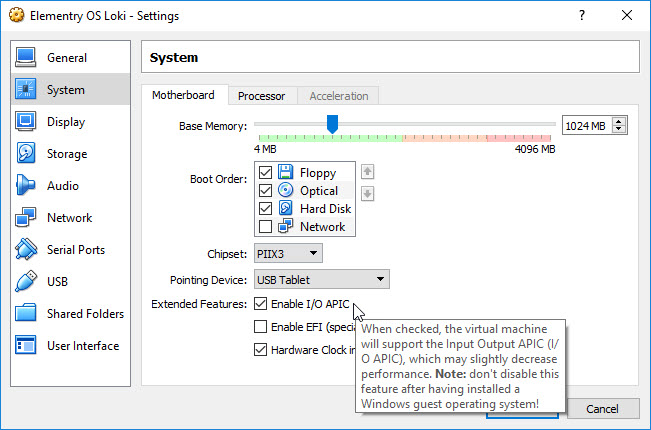Click the Base Memory slider handle

click(x=332, y=124)
